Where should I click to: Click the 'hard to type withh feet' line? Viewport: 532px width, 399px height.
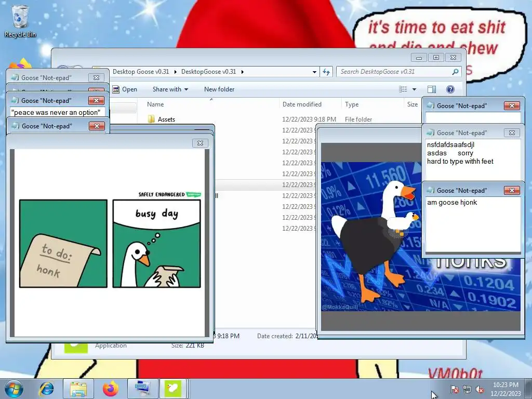(x=460, y=162)
